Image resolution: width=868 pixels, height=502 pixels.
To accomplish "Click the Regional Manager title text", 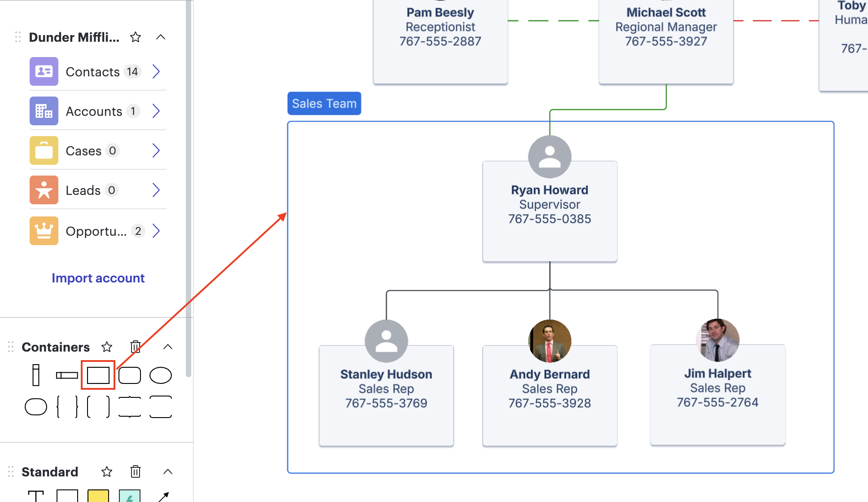I will 666,27.
